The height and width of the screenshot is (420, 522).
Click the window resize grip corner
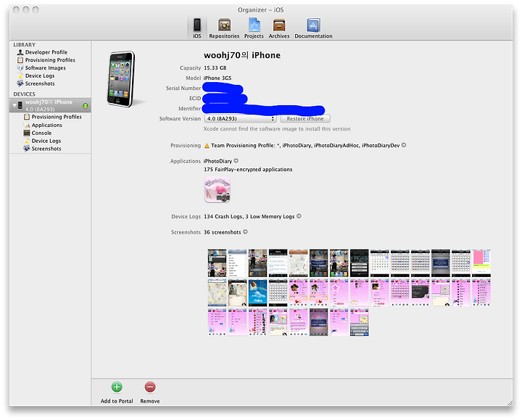[x=510, y=403]
